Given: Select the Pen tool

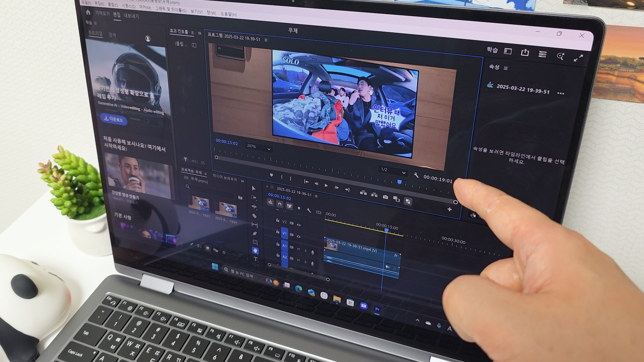Looking at the screenshot, I should 255,233.
